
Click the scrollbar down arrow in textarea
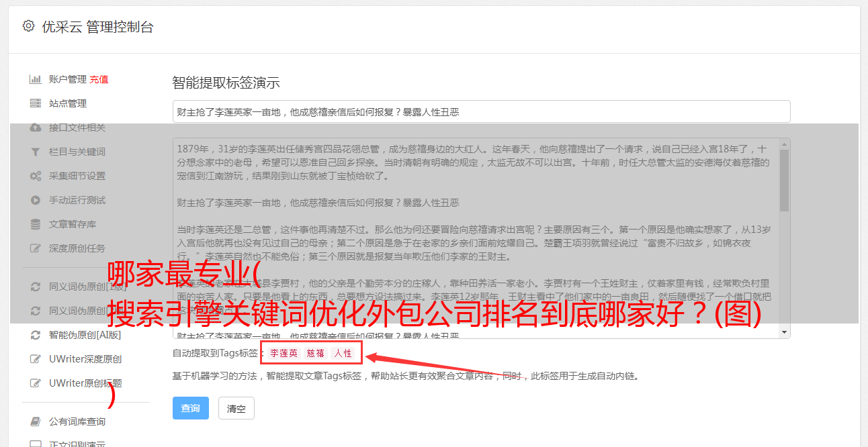[784, 333]
